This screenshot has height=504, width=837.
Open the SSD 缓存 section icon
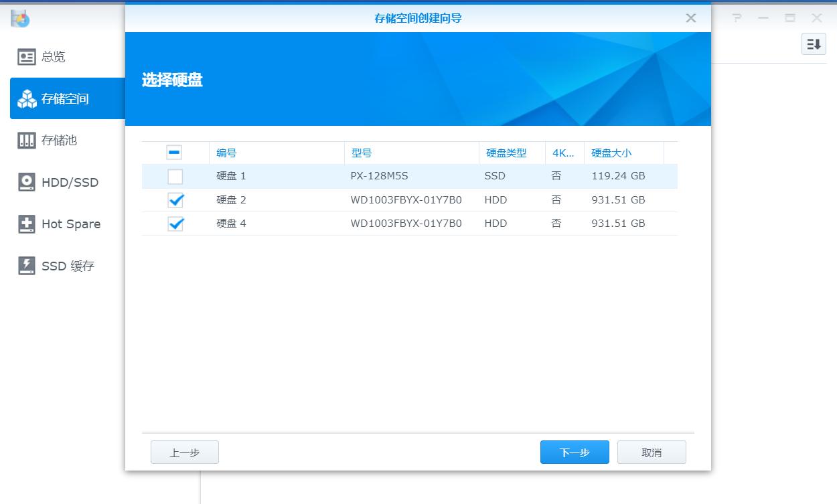[x=26, y=265]
